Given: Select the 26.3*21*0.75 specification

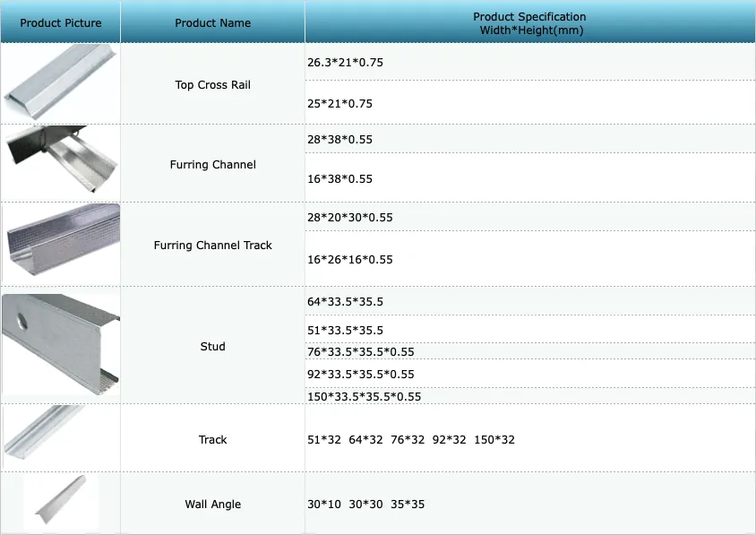Looking at the screenshot, I should pyautogui.click(x=345, y=62).
